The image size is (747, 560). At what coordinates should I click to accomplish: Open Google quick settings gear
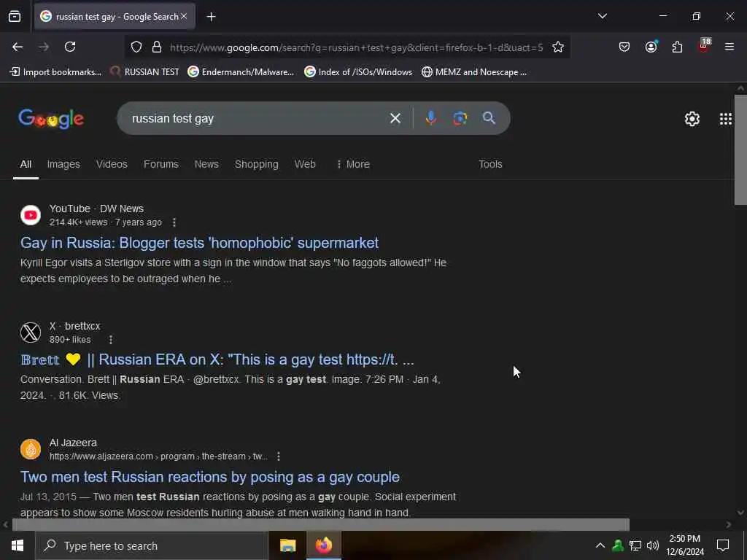click(x=692, y=119)
